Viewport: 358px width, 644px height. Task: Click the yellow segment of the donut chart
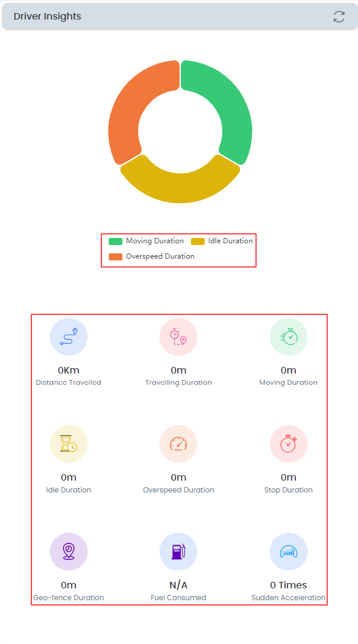coord(180,187)
